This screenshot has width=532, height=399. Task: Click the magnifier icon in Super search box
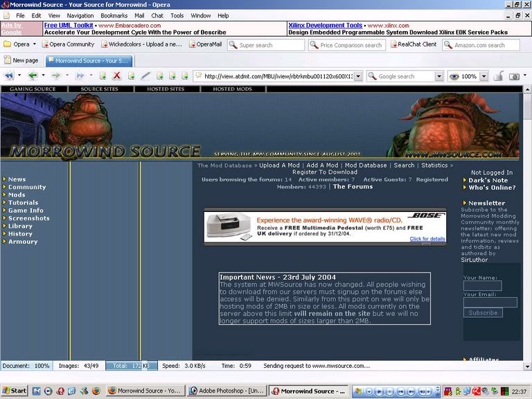click(x=233, y=45)
